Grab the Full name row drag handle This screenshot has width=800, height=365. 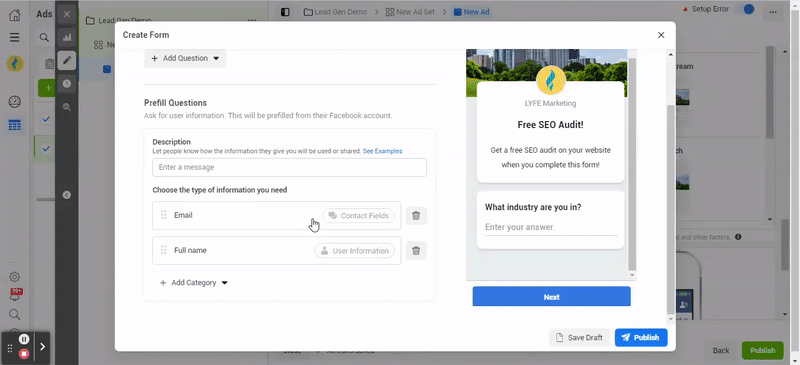[164, 250]
